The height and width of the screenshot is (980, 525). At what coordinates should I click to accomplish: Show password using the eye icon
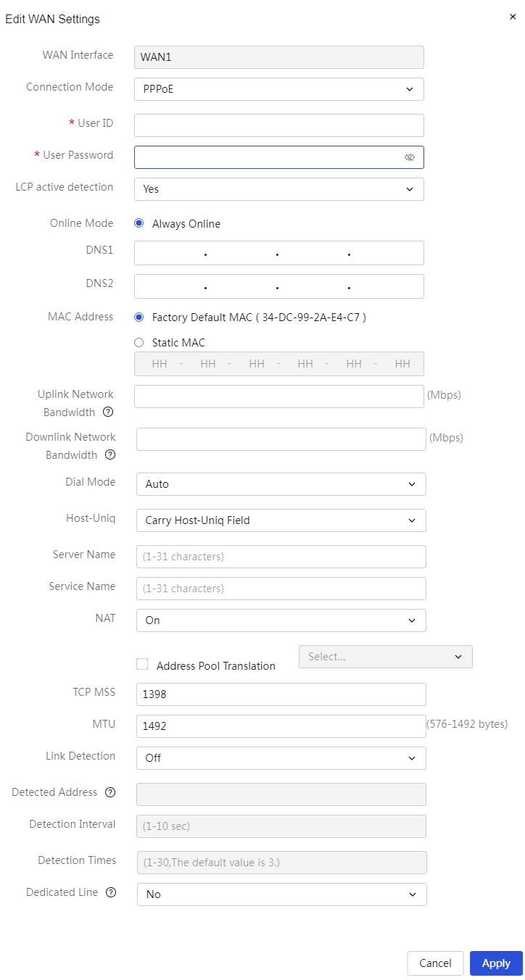pos(410,157)
